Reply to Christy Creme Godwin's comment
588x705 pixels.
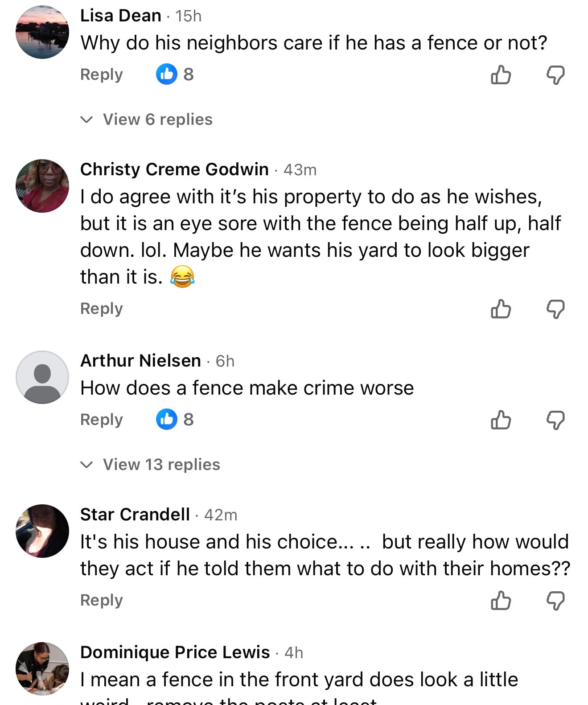point(101,309)
